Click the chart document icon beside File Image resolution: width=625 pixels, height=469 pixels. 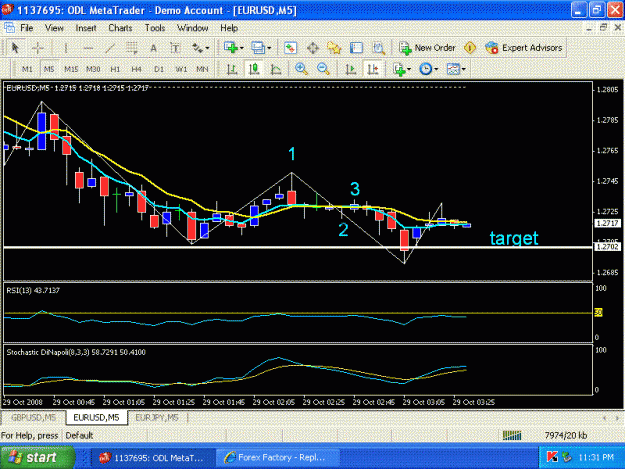[9, 28]
